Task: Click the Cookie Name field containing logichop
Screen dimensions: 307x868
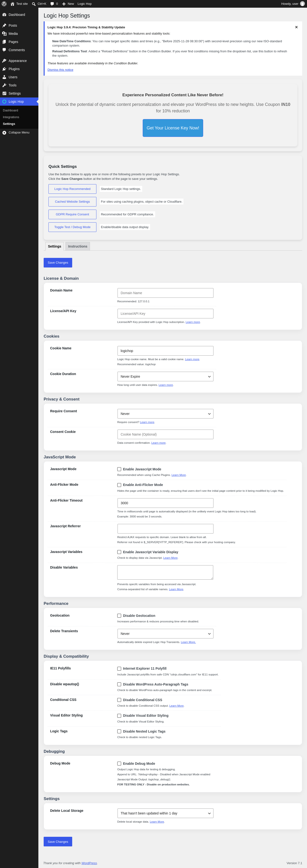Action: point(165,351)
